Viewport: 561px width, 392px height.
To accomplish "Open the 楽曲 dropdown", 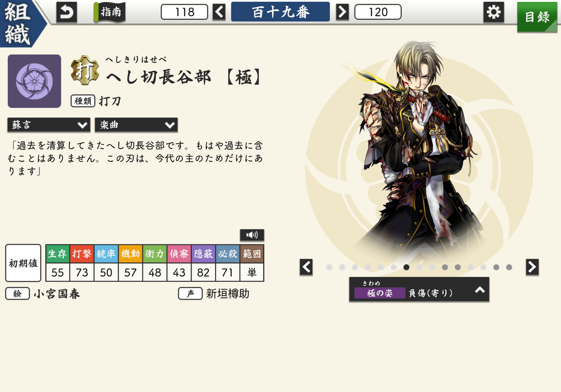I will (136, 125).
